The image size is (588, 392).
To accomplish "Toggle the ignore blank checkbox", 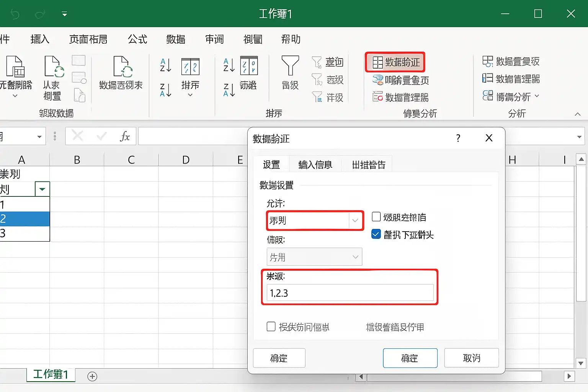I will (x=376, y=217).
